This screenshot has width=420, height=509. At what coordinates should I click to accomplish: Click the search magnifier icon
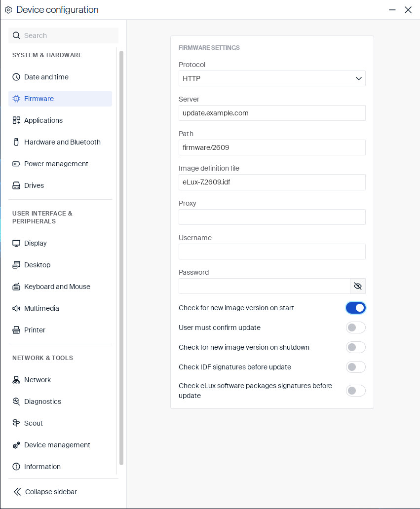[x=16, y=36]
